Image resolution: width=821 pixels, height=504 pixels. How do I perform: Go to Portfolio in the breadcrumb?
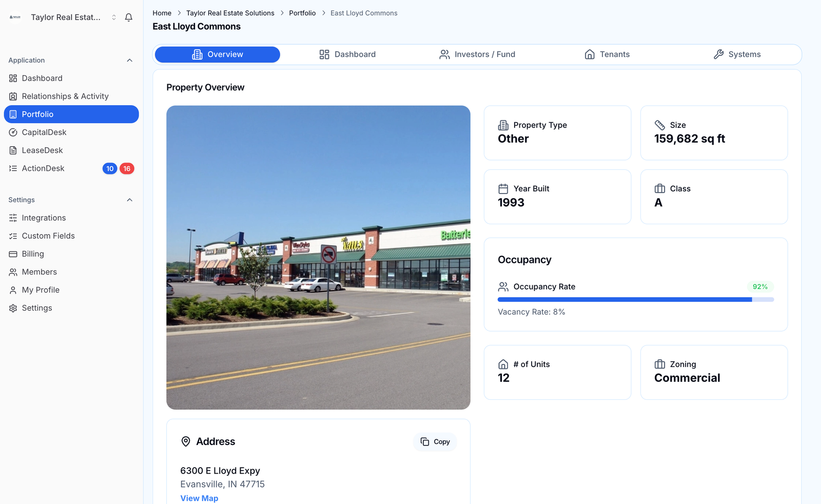[x=302, y=13]
